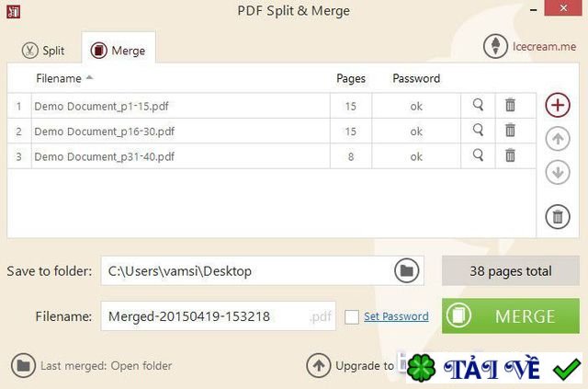
Task: Close the PDF Split & Merge window
Action: coord(563,8)
